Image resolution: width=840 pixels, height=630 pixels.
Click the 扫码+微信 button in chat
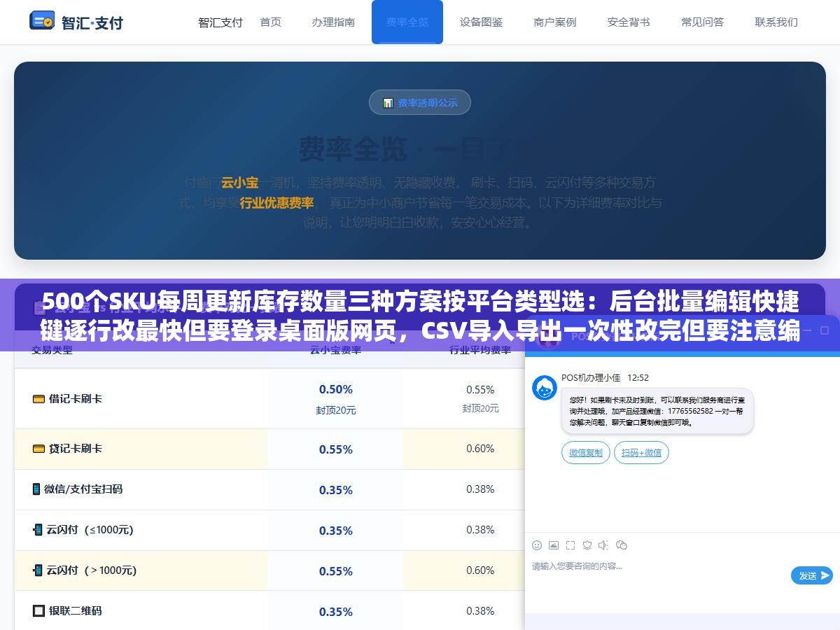point(641,453)
